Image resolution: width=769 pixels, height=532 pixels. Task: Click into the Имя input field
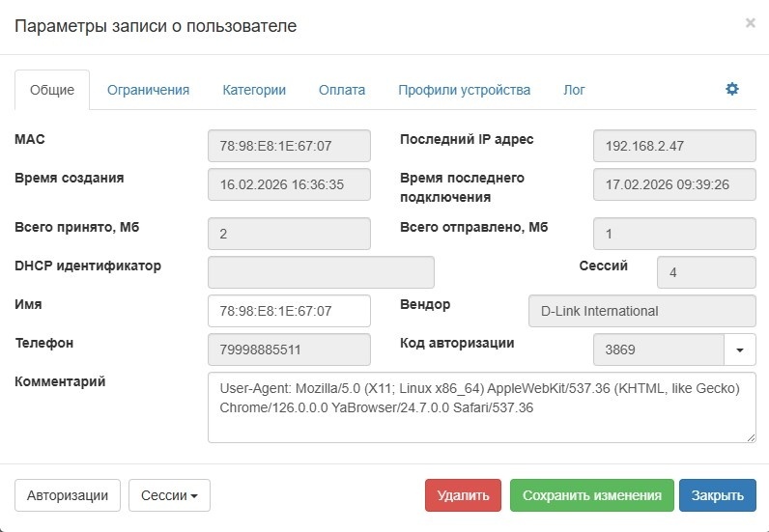(x=289, y=311)
